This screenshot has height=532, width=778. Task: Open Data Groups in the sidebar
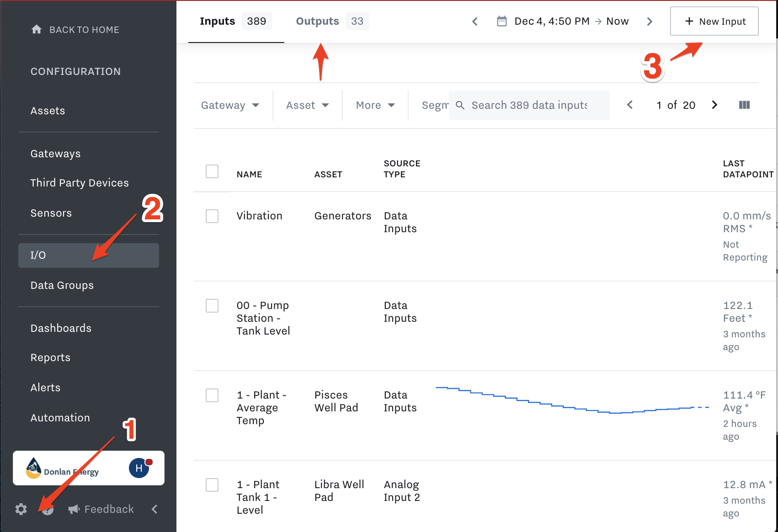tap(62, 285)
